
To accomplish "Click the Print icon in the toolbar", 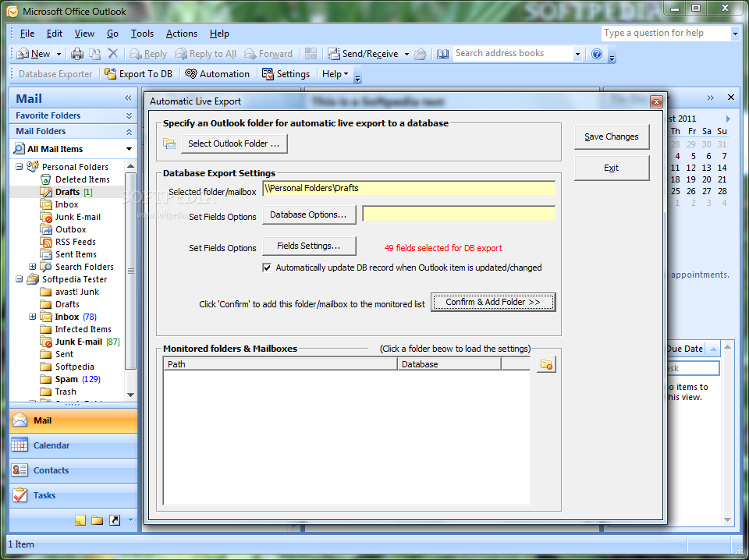I will coord(77,54).
